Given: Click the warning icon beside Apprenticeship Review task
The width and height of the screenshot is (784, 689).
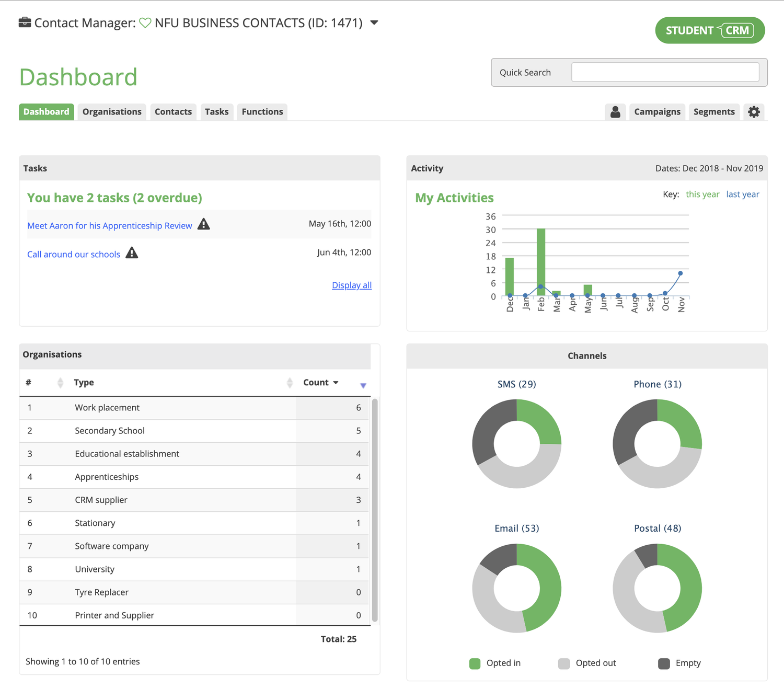Looking at the screenshot, I should pos(204,224).
